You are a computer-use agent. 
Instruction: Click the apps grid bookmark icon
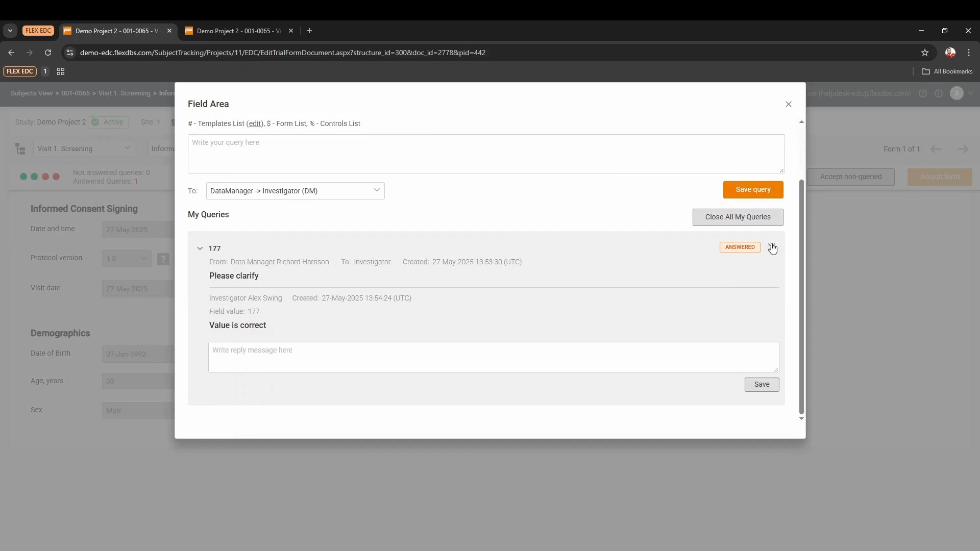point(61,71)
